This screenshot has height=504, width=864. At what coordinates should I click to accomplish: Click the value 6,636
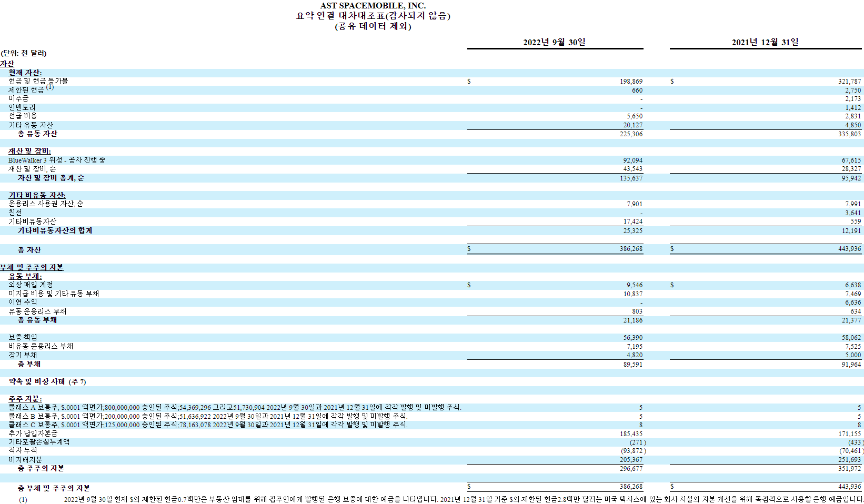[x=853, y=303]
